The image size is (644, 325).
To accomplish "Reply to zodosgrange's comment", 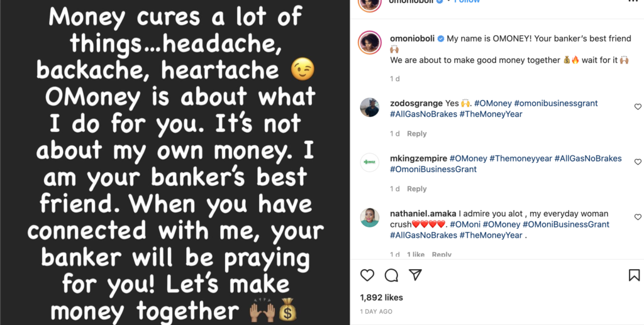I will tap(416, 134).
